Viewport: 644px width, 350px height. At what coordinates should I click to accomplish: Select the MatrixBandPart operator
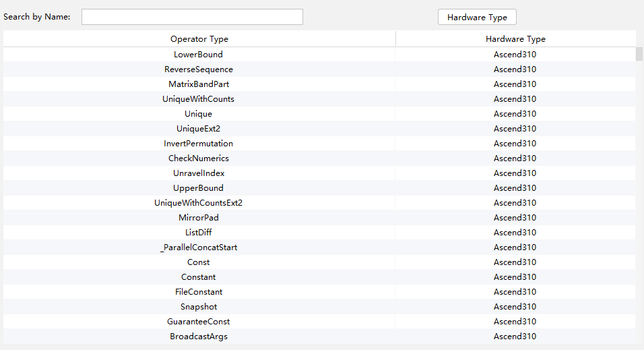(199, 84)
